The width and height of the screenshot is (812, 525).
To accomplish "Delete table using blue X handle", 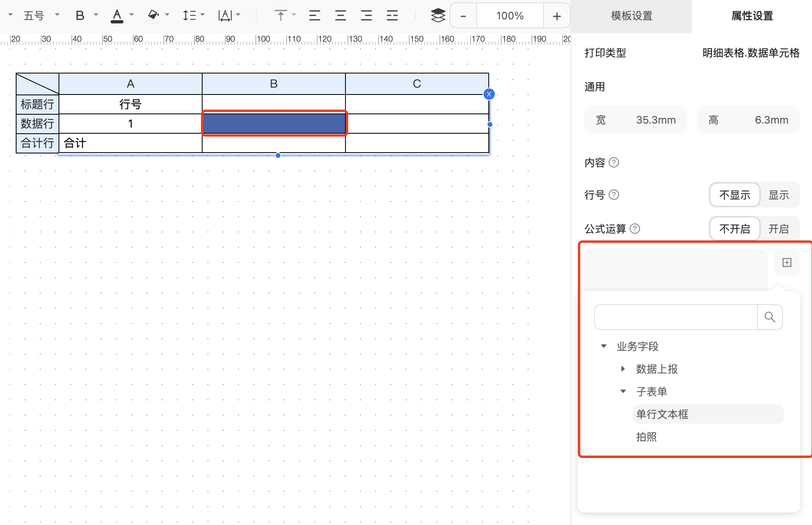I will [x=489, y=94].
